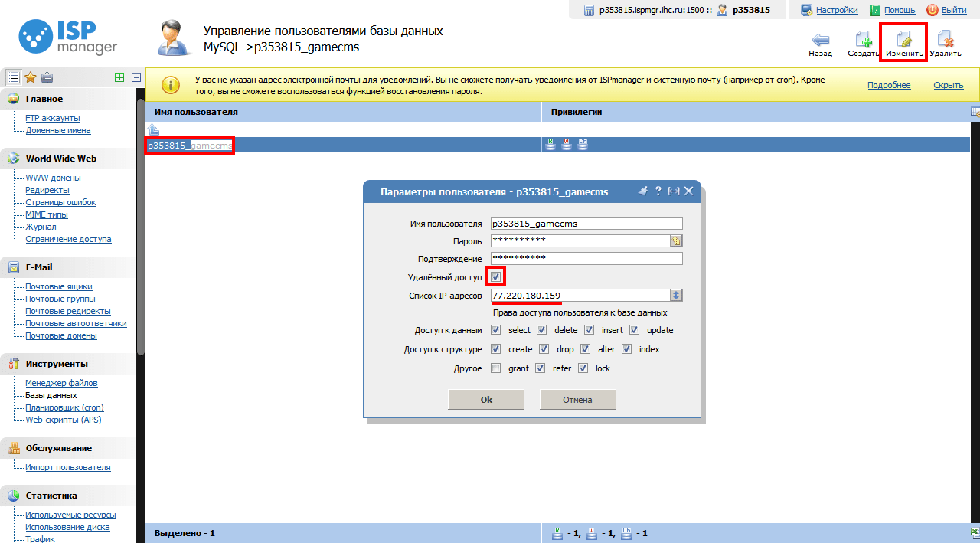The width and height of the screenshot is (980, 543).
Task: Click the Скрыть link in notification bar
Action: 948,85
